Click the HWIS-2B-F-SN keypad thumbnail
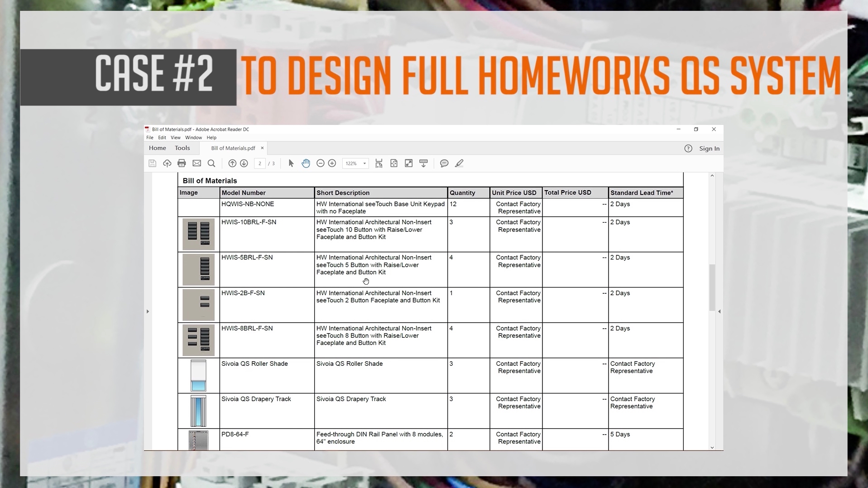This screenshot has height=488, width=868. [198, 305]
